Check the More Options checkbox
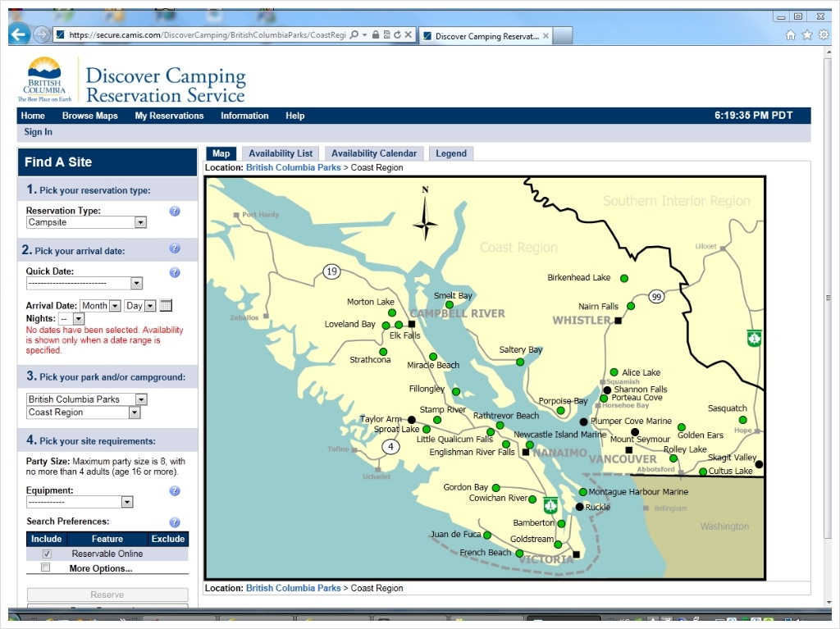Screen dimensions: 840x629 click(x=46, y=567)
